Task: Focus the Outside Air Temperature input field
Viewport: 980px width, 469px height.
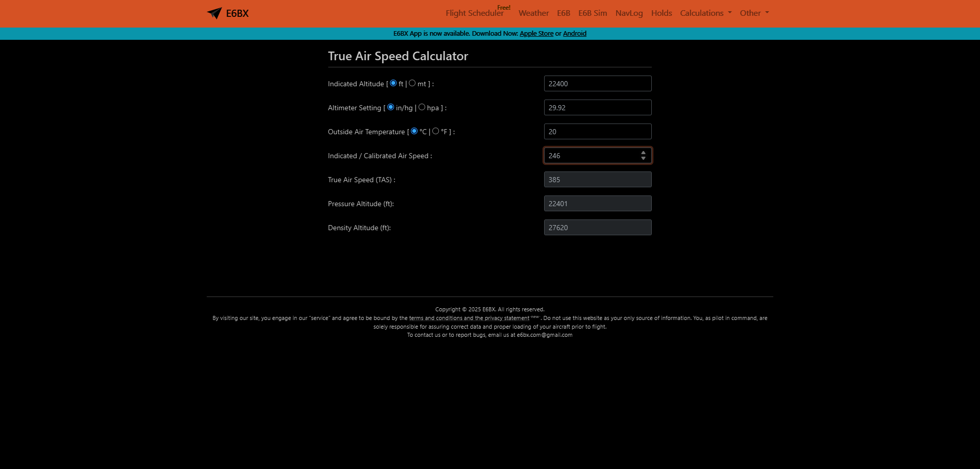Action: click(598, 132)
